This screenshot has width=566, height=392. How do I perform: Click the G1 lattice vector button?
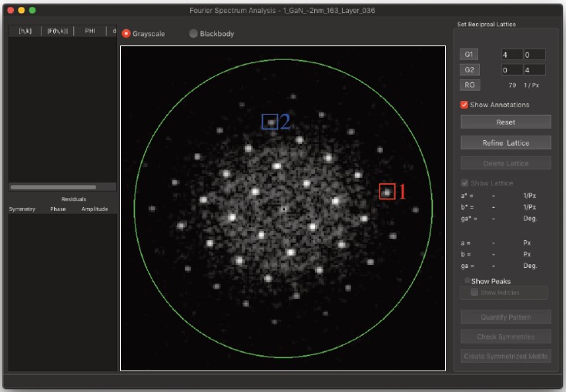[468, 55]
